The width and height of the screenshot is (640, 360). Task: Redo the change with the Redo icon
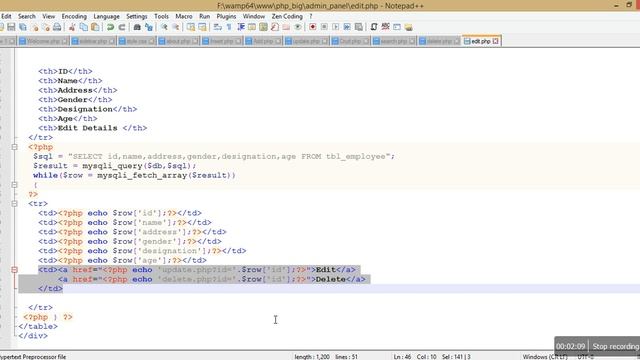tap(122, 27)
